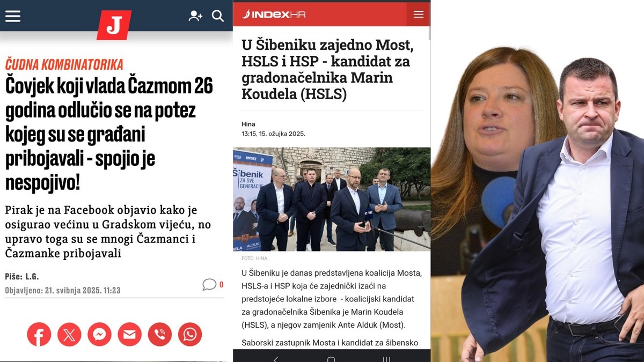Image resolution: width=644 pixels, height=362 pixels.
Task: Open the Čudna kombinatorika category link
Action: click(x=64, y=64)
